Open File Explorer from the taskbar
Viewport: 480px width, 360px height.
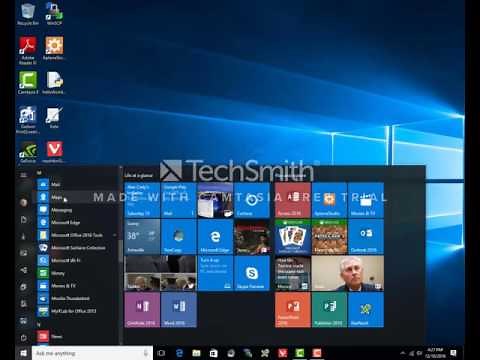[196, 353]
